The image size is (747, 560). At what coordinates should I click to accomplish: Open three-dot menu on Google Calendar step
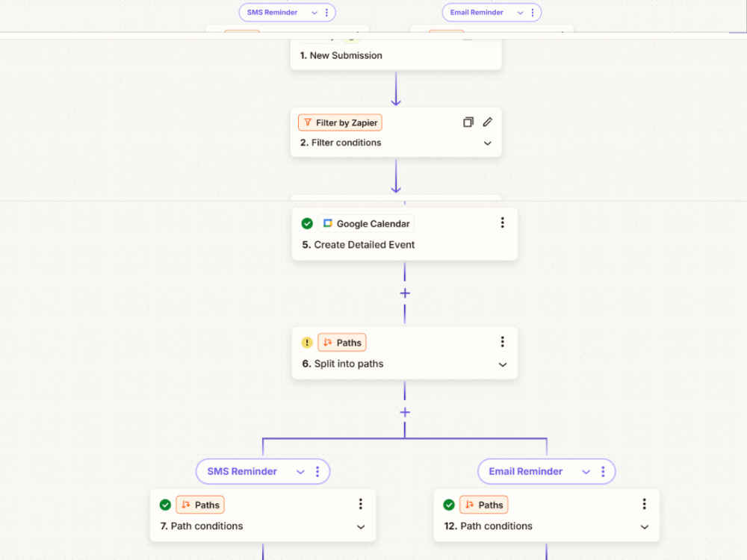[502, 223]
